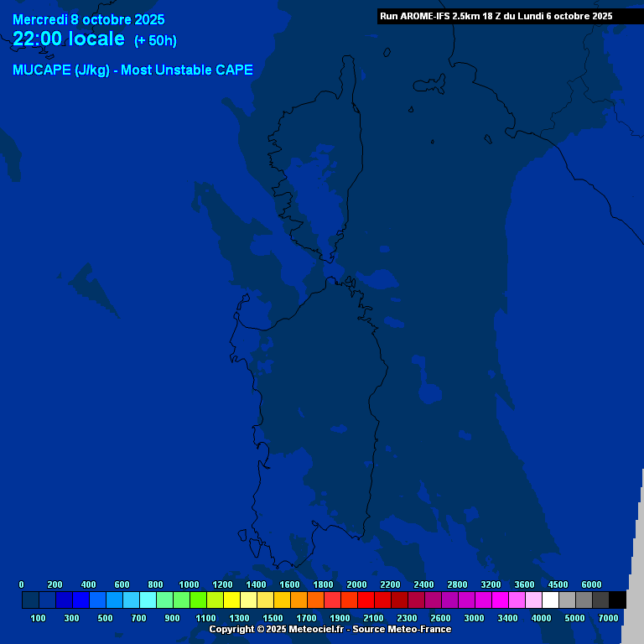The height and width of the screenshot is (644, 644).
Task: Pick the cyan 700–800 legend swatch
Action: 148,600
